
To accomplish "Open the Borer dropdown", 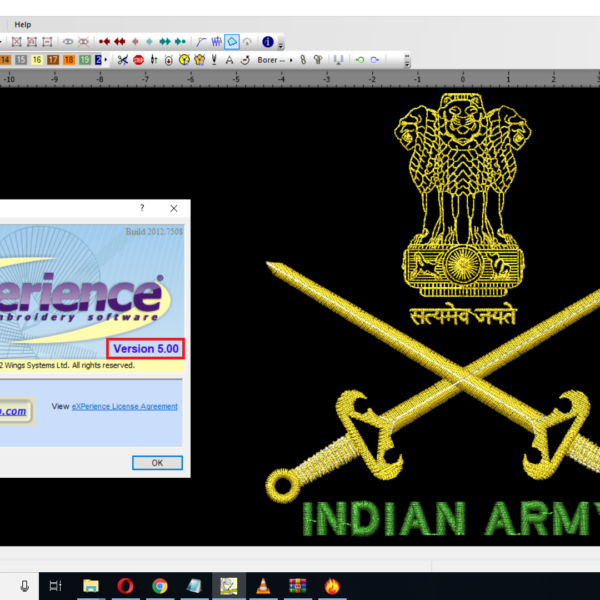I will (x=274, y=60).
